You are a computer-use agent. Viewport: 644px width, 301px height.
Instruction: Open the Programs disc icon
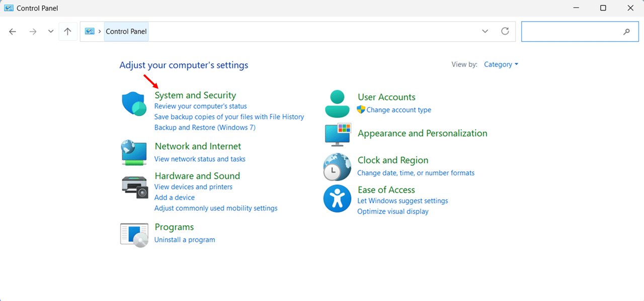134,234
